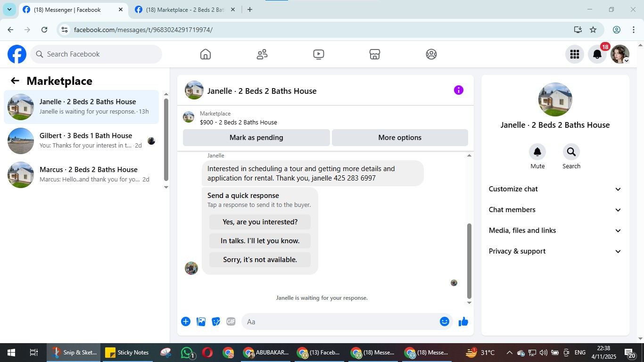Send quick reply "Sorry, it's not available."
The height and width of the screenshot is (362, 644).
(x=260, y=260)
